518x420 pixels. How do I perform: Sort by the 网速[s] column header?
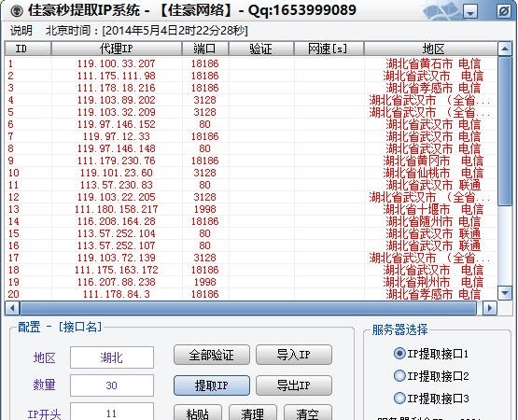pyautogui.click(x=329, y=49)
